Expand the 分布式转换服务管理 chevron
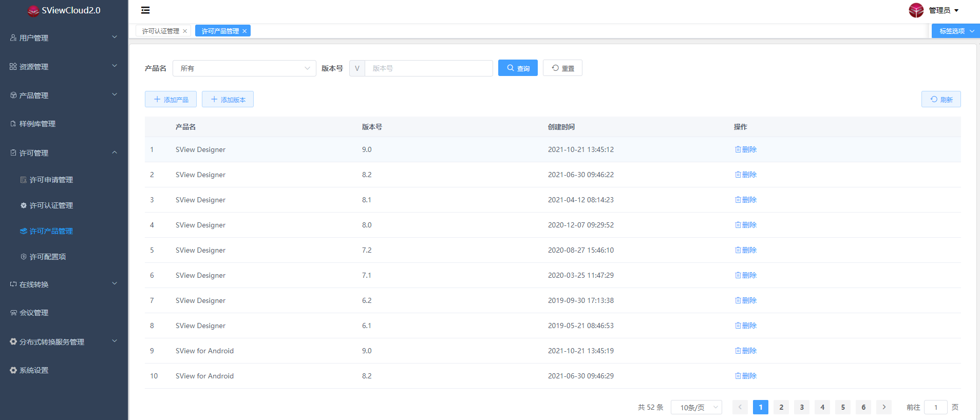Image resolution: width=980 pixels, height=420 pixels. [x=115, y=341]
